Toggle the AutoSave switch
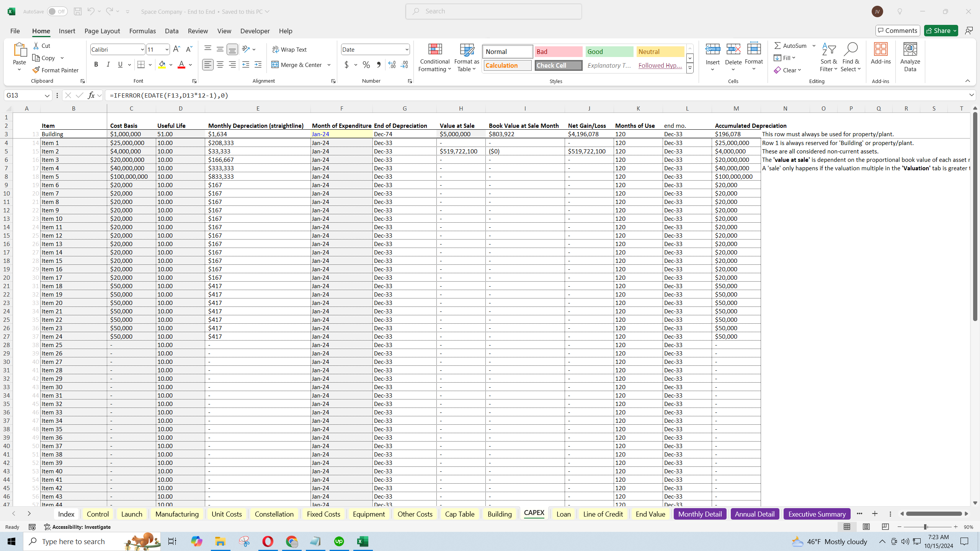The image size is (980, 551). click(x=57, y=11)
